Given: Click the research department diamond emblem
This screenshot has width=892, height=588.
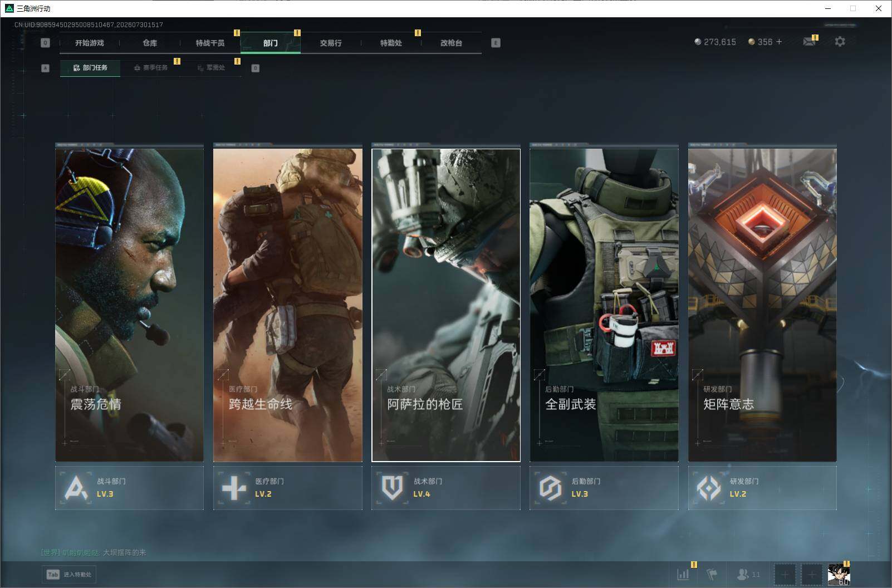Looking at the screenshot, I should coord(709,488).
